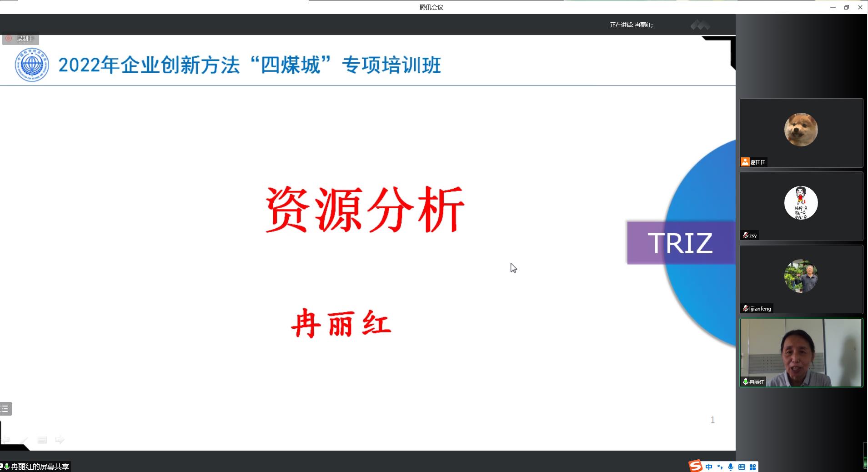
Task: Click the audio level meter at right edge
Action: 865,456
